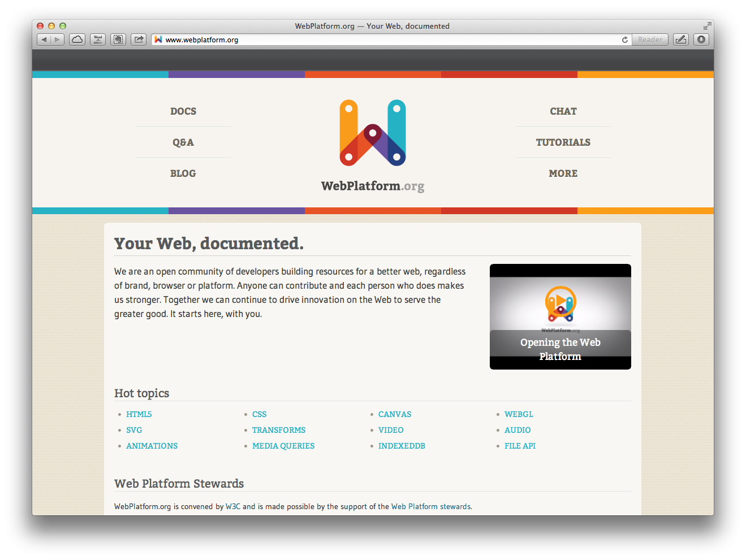Go back with the Safari back arrow
This screenshot has height=560, width=746.
pos(44,40)
